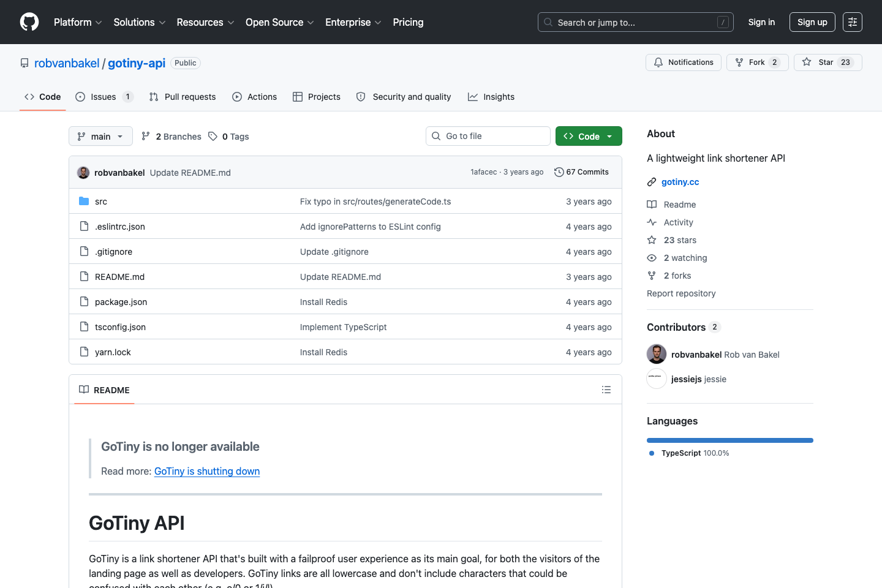Click the Readme book icon in About section
Viewport: 882px width, 588px height.
click(652, 204)
